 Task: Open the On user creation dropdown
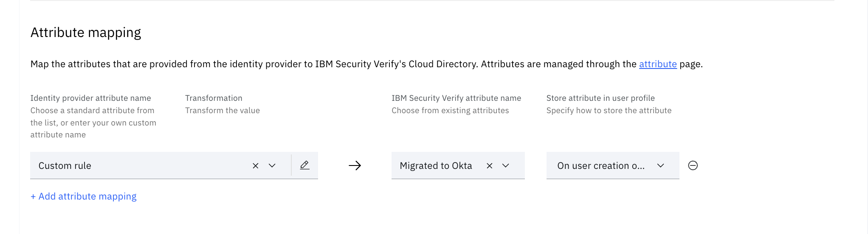tap(612, 166)
